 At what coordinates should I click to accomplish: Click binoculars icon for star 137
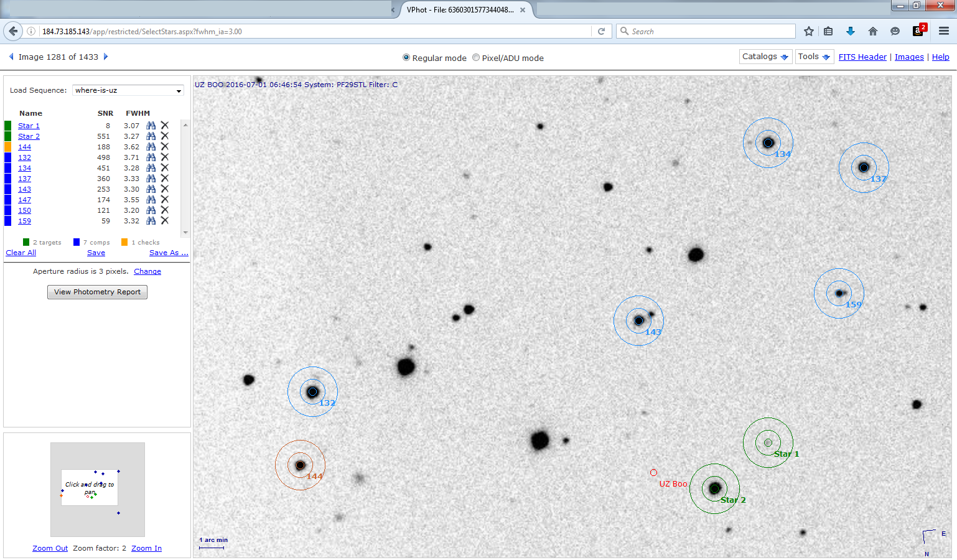click(x=151, y=179)
